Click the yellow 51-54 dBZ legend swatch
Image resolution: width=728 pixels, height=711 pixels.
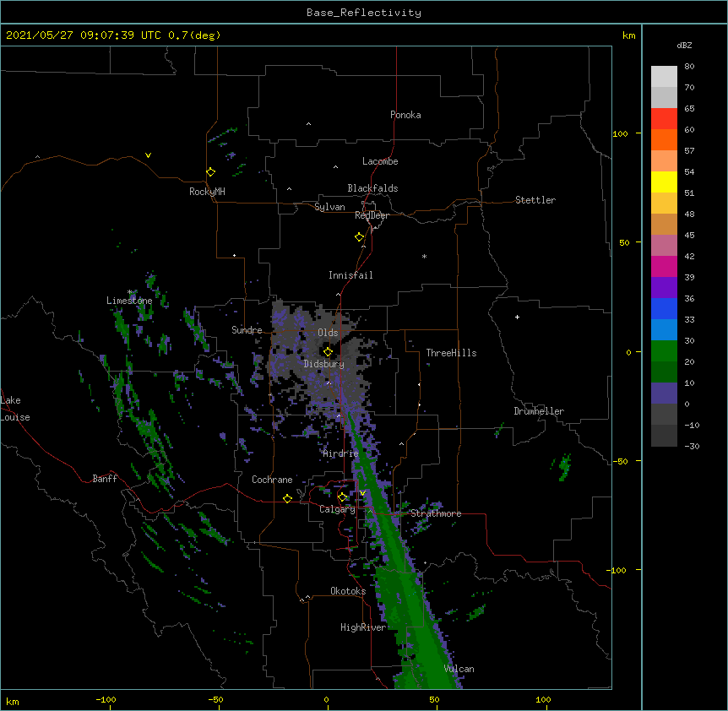[664, 182]
